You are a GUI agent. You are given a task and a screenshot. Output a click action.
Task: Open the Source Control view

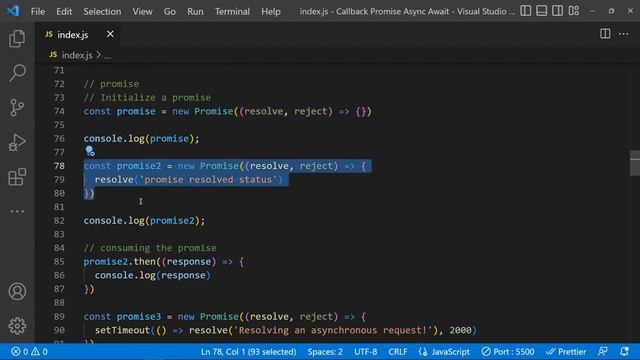tap(17, 108)
